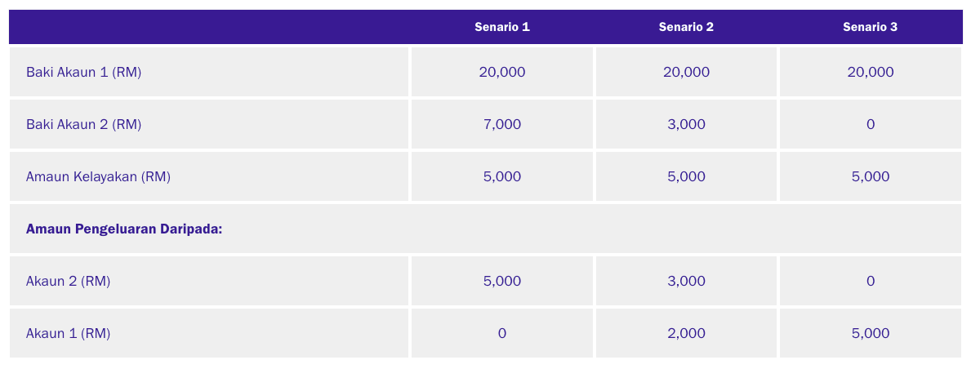The height and width of the screenshot is (369, 980).
Task: Click the Senario 2 column header
Action: pyautogui.click(x=686, y=27)
